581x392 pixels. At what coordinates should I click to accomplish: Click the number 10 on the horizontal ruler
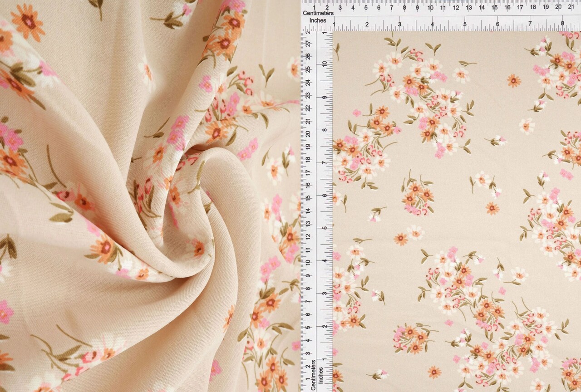coord(431,7)
